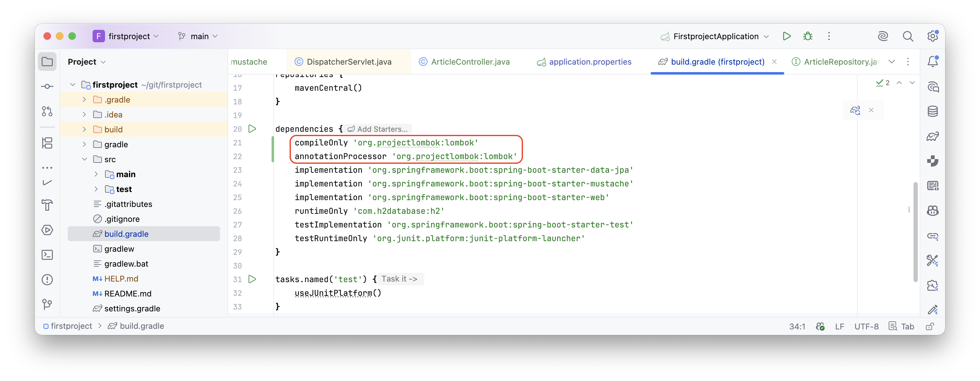The image size is (980, 381).
Task: Expand the .idea folder
Action: tap(85, 114)
